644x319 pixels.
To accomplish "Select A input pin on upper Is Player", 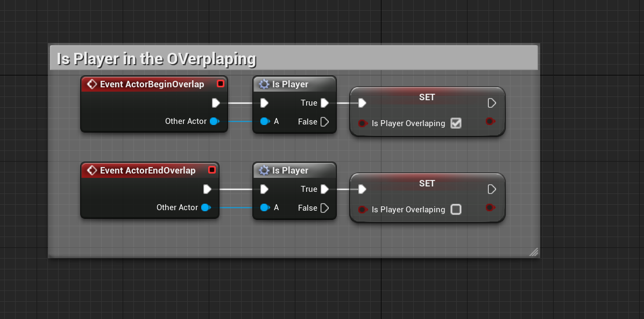I will [265, 121].
